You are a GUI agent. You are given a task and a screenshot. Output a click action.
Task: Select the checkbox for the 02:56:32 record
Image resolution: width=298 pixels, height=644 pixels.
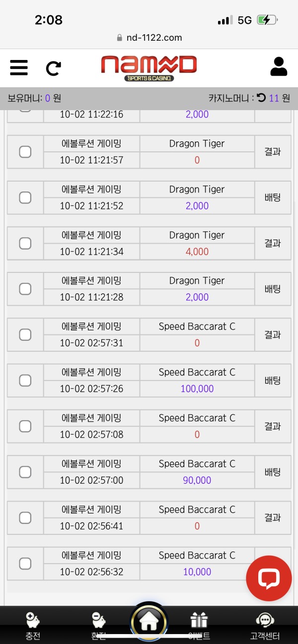tap(25, 563)
